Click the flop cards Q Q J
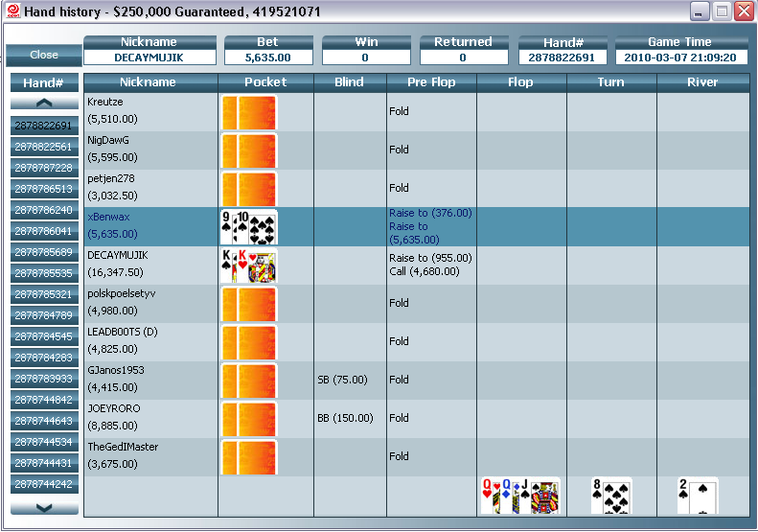This screenshot has height=532, width=758. tap(520, 496)
